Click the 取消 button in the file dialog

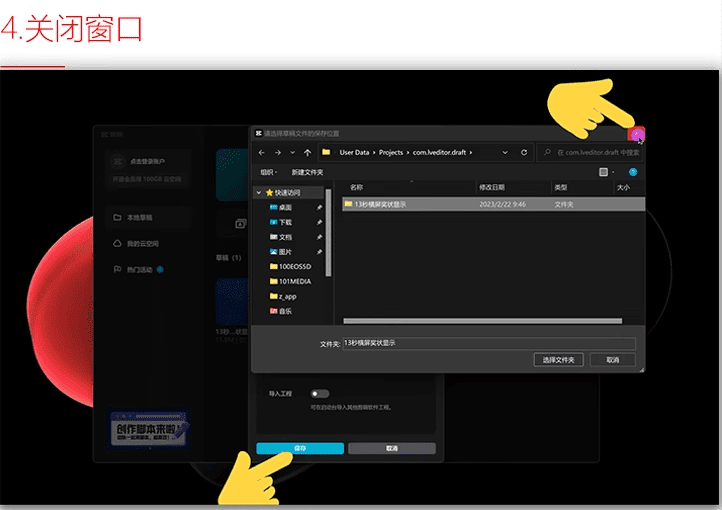612,359
